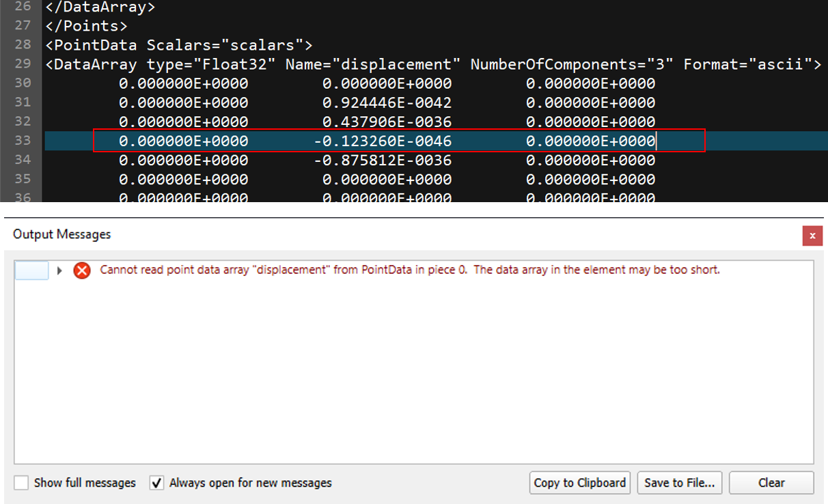Screen dimensions: 828x504
Task: Close the Output Messages panel
Action: pos(812,236)
